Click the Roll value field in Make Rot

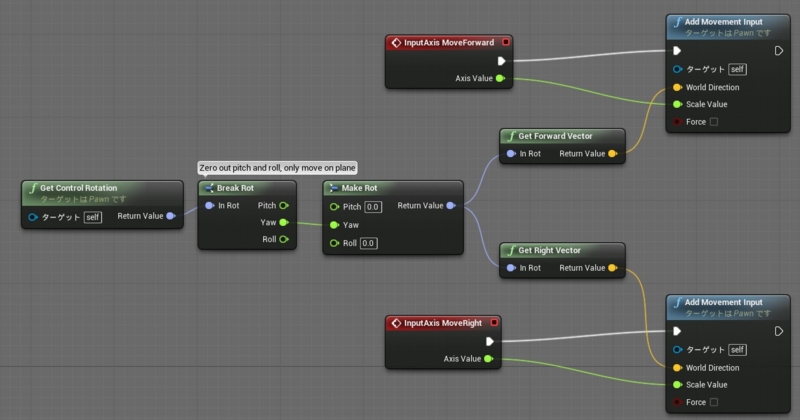pyautogui.click(x=368, y=243)
